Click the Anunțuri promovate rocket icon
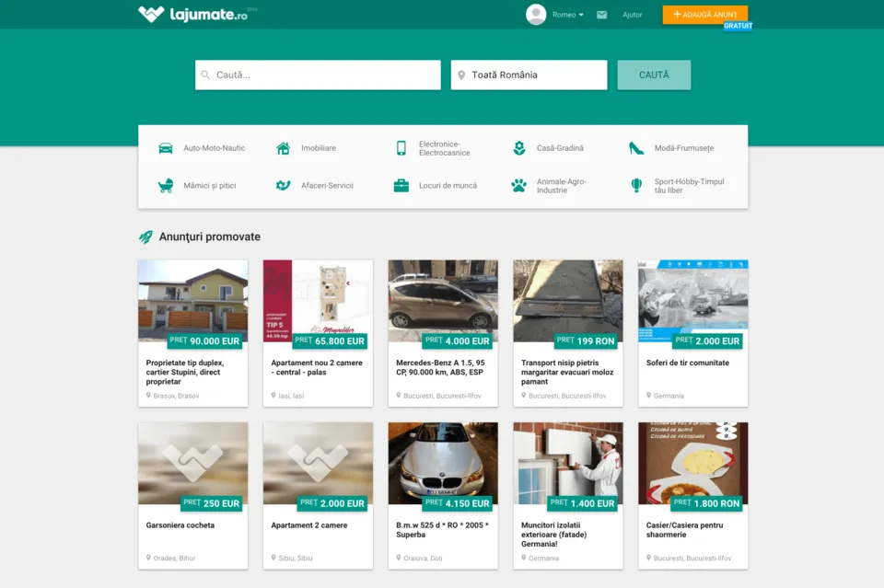This screenshot has width=884, height=588. (145, 237)
